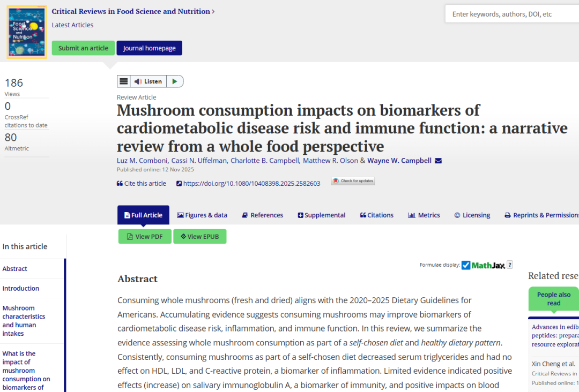Screen dimensions: 579x392
Task: Open the journal cover thumbnail
Action: click(27, 32)
